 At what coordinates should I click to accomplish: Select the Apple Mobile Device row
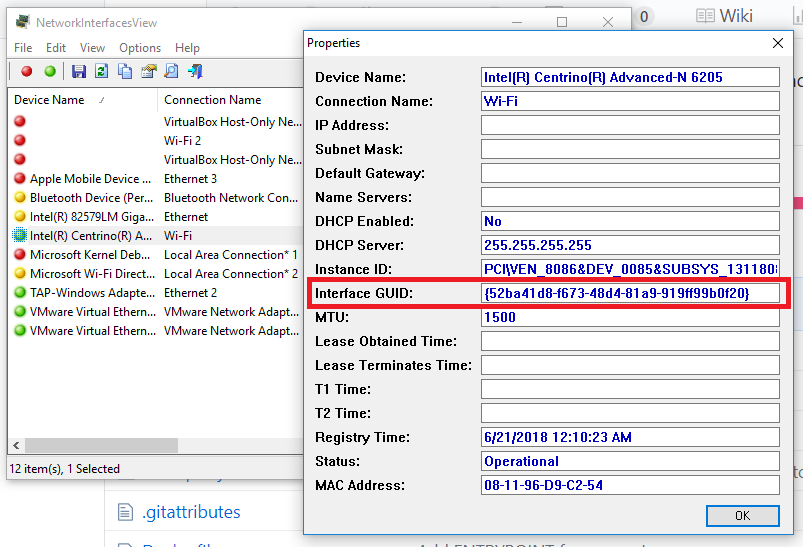tap(84, 179)
